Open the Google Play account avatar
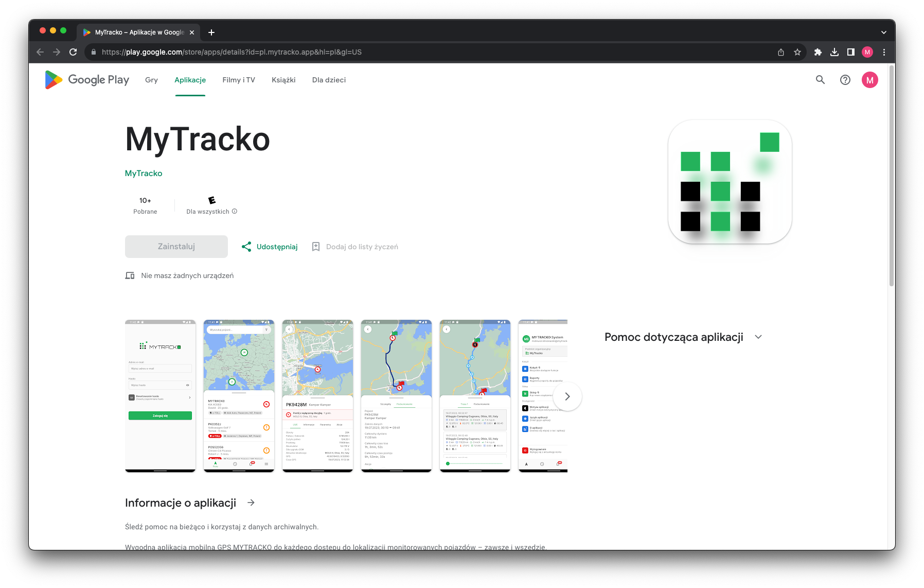Image resolution: width=924 pixels, height=588 pixels. (x=870, y=80)
